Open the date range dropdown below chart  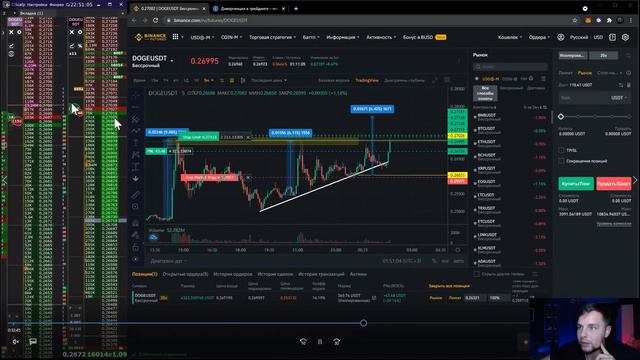pyautogui.click(x=169, y=261)
